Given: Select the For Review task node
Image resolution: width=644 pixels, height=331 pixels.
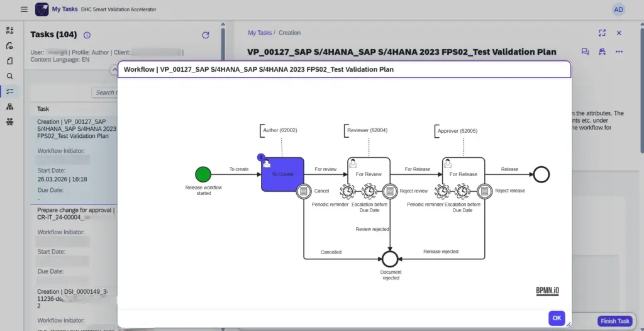Looking at the screenshot, I should (369, 174).
